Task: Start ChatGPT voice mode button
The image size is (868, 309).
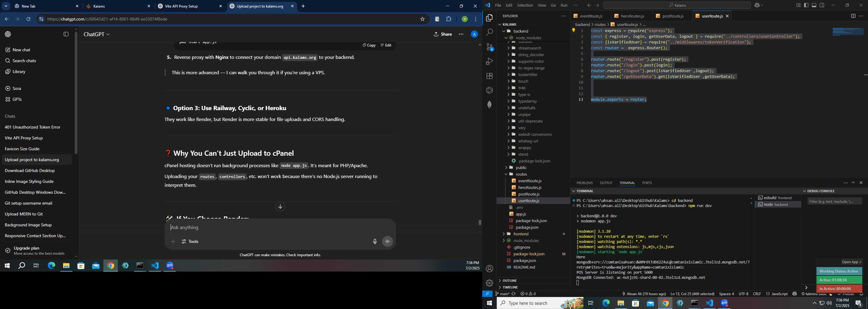Action: point(388,241)
